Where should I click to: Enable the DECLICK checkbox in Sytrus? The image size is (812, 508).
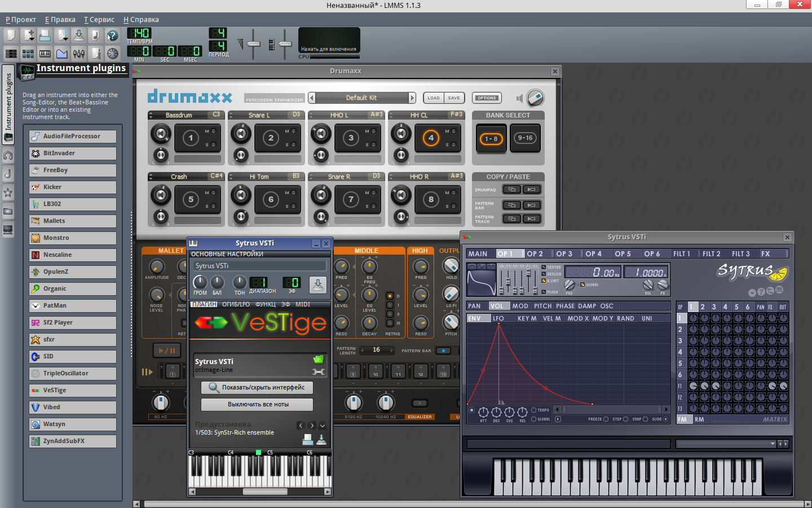[x=544, y=274]
